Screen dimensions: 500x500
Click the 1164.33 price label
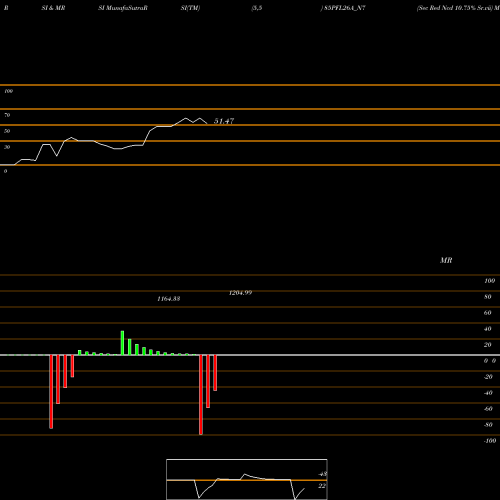tap(169, 299)
